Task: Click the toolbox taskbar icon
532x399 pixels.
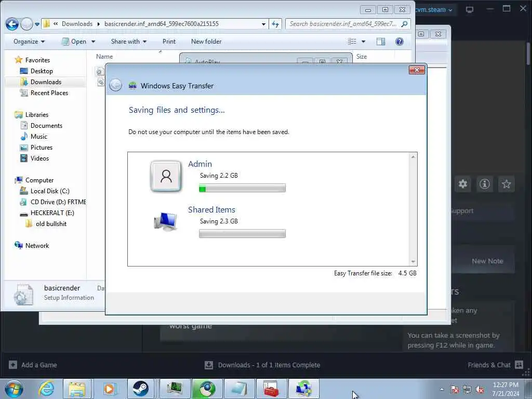Action: pos(271,389)
